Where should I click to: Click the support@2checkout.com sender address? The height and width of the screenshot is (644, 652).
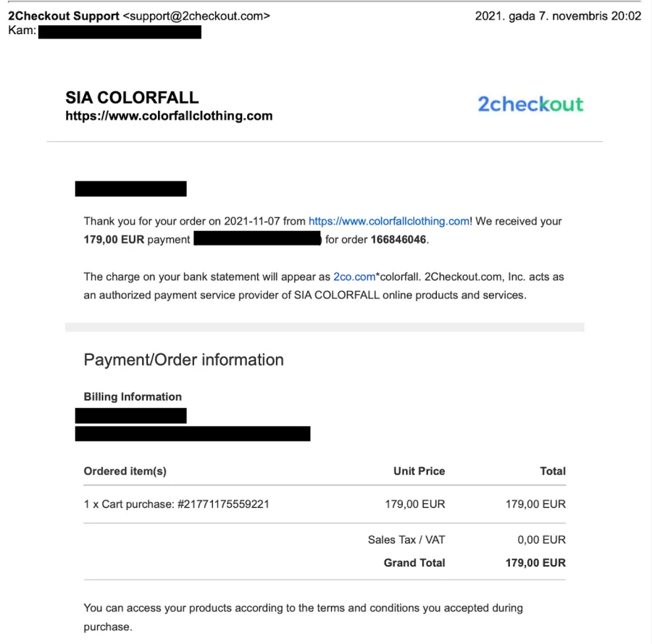click(196, 16)
